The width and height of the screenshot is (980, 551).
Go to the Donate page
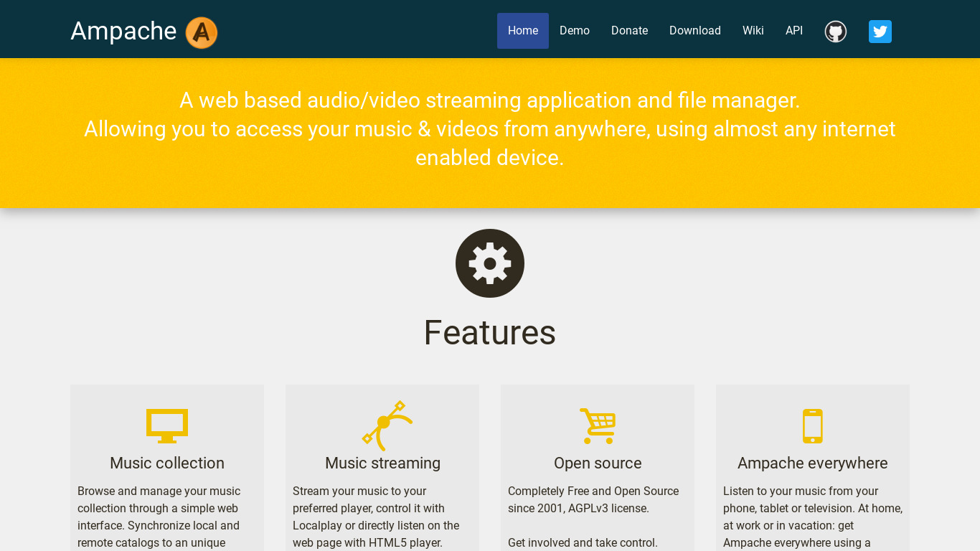pos(629,31)
